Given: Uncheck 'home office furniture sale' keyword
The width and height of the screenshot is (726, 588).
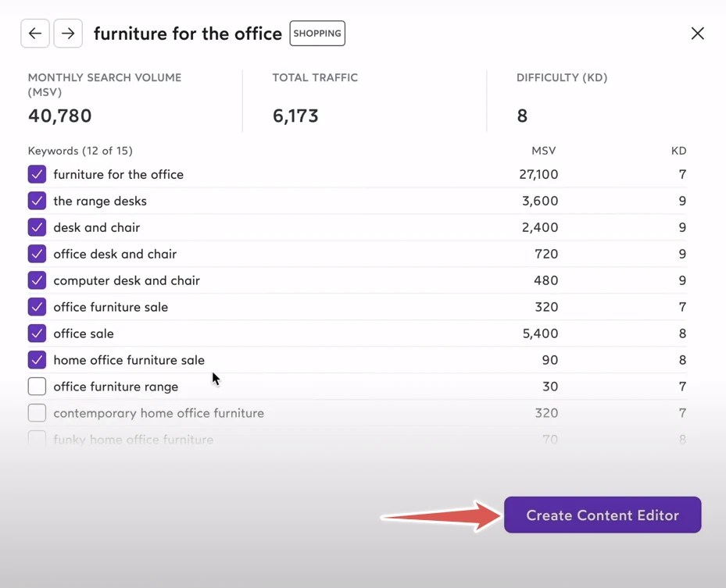Looking at the screenshot, I should tap(37, 360).
